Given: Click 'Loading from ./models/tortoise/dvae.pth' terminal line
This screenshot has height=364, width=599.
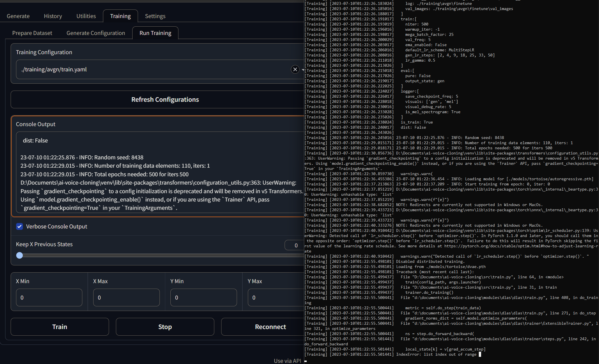Looking at the screenshot, I should click(x=441, y=267).
